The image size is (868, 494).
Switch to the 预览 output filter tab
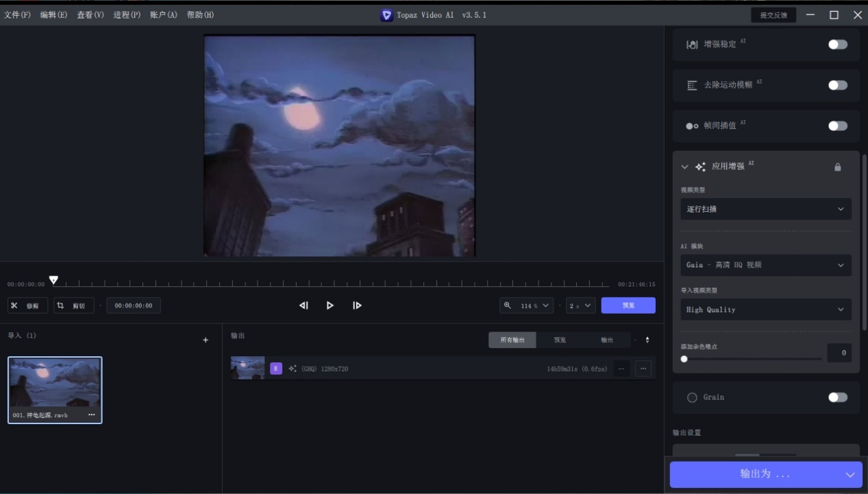tap(560, 340)
